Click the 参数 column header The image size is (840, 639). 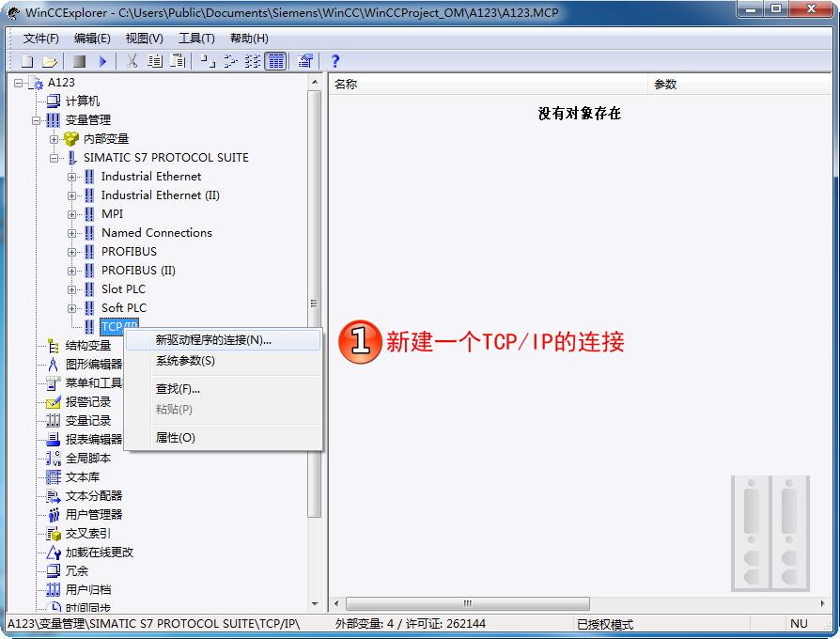point(739,84)
